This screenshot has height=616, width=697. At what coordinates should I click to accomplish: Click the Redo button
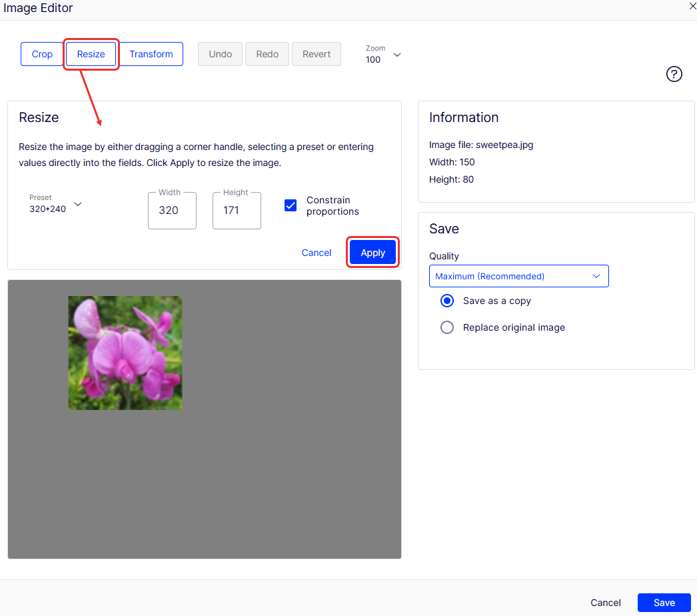click(267, 54)
